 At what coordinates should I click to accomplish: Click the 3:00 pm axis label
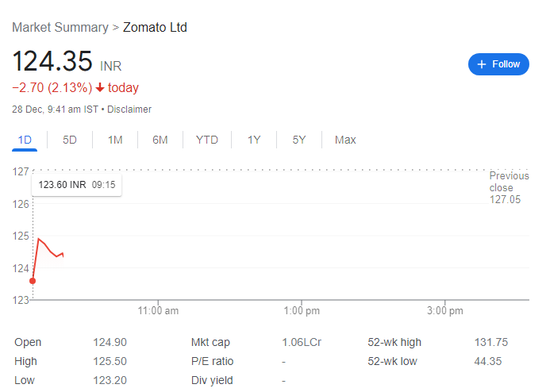[444, 310]
